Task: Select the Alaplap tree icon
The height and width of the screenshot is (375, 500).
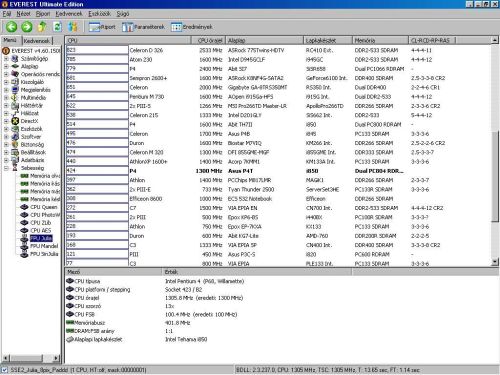Action: tap(15, 66)
